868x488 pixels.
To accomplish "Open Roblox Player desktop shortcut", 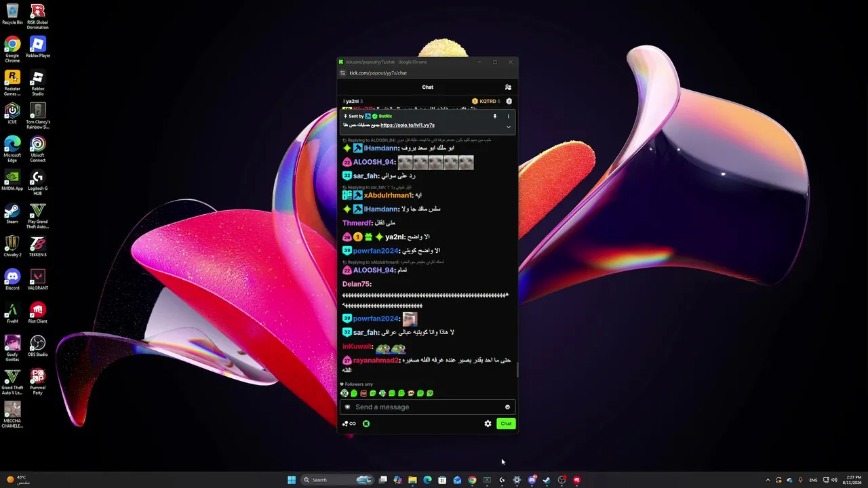I will [x=38, y=47].
